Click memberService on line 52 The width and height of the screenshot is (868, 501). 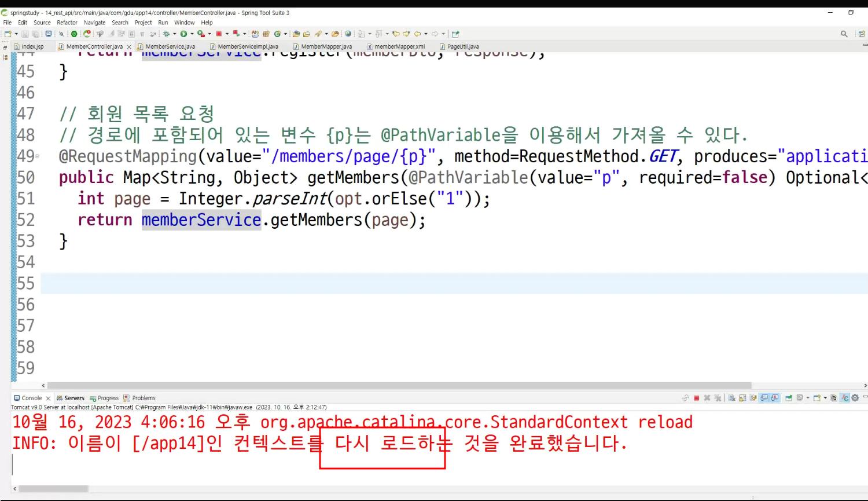pyautogui.click(x=201, y=220)
